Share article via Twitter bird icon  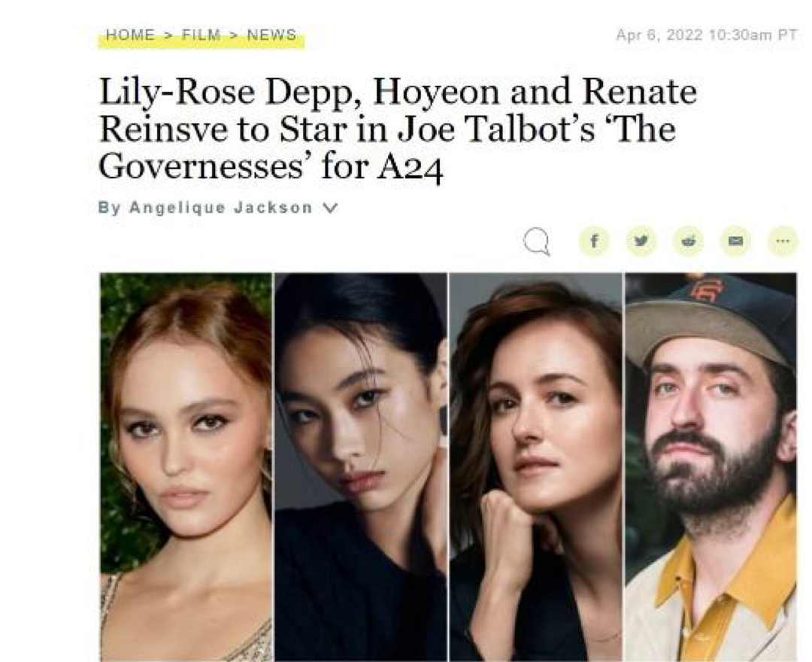click(641, 241)
